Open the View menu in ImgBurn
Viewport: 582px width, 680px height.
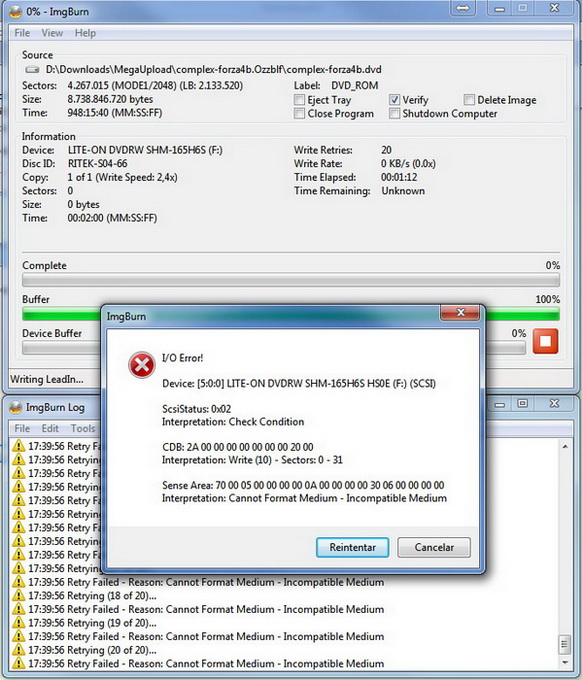(52, 33)
